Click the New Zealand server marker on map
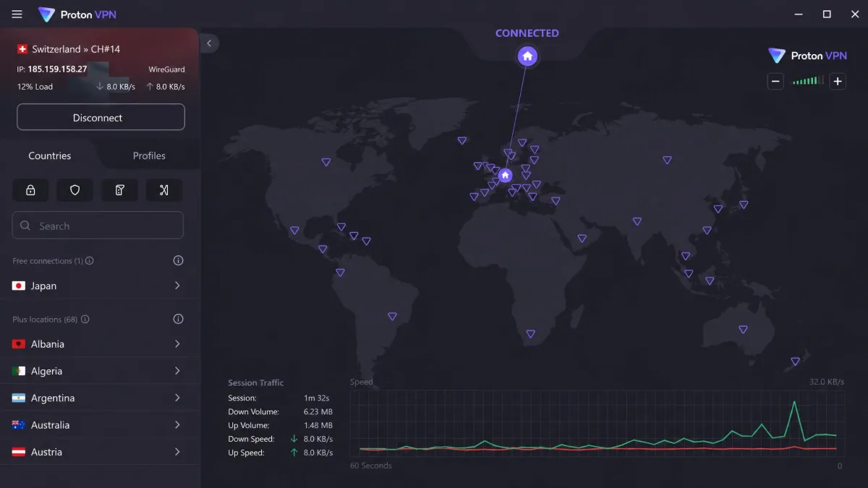Screen dimensions: 868x488 (x=795, y=361)
